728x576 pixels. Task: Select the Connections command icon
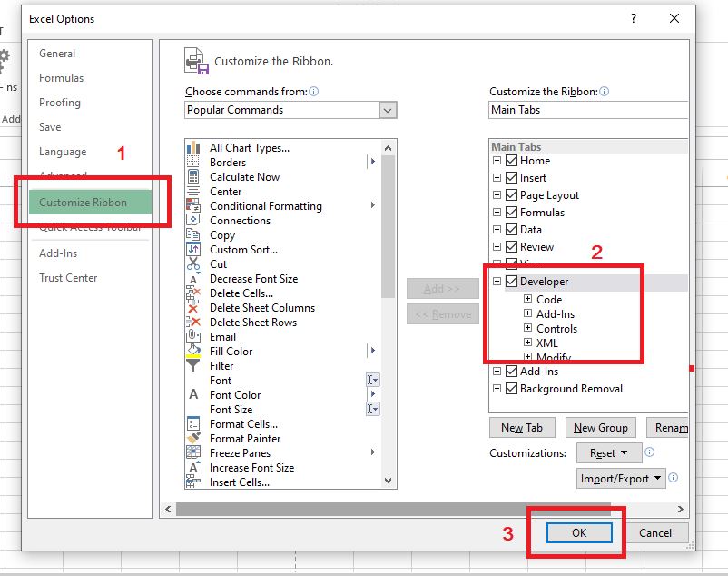click(193, 220)
